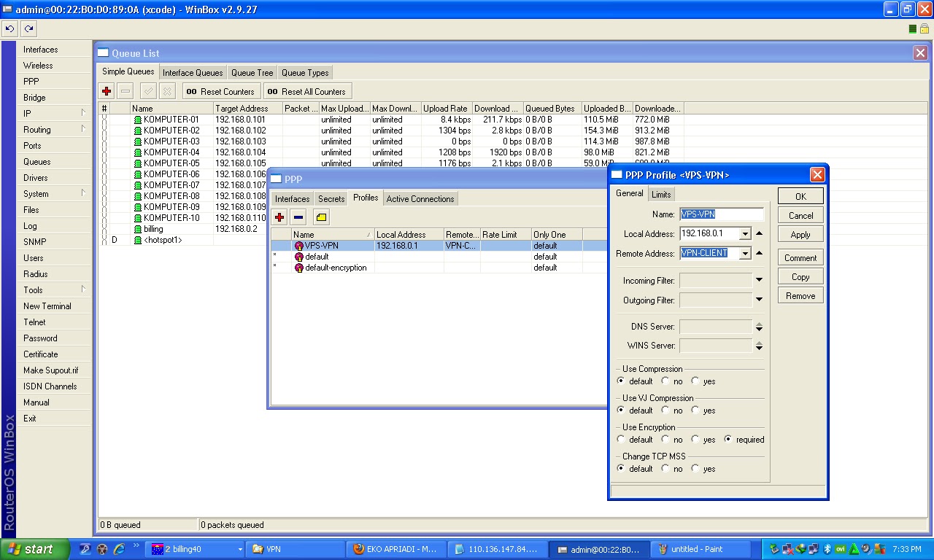Image resolution: width=934 pixels, height=560 pixels.
Task: Select 'default' for Use Encryption
Action: [621, 440]
